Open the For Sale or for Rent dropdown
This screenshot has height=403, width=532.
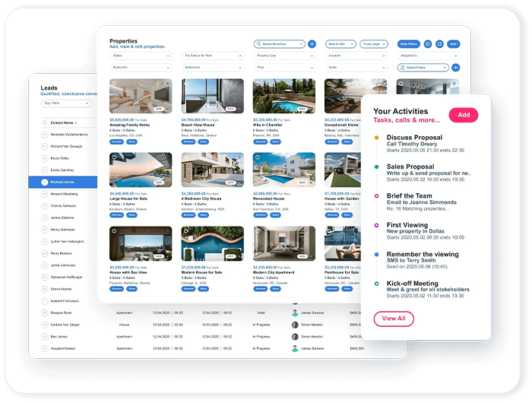pos(213,56)
